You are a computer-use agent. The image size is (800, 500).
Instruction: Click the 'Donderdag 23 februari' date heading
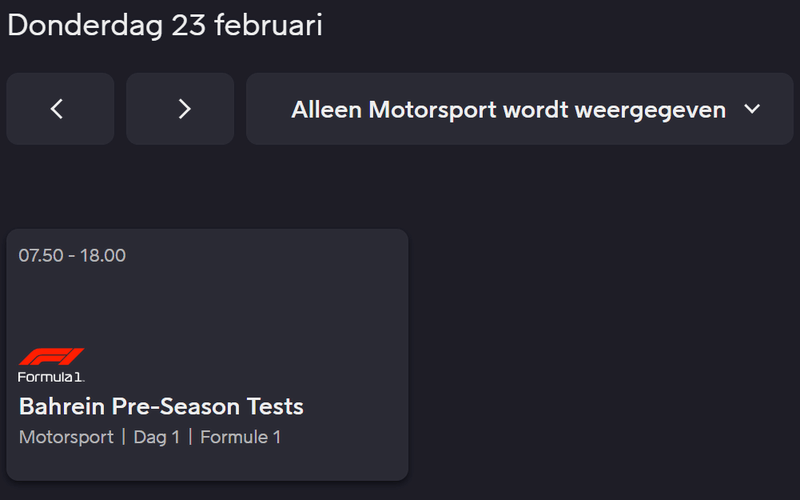point(165,25)
